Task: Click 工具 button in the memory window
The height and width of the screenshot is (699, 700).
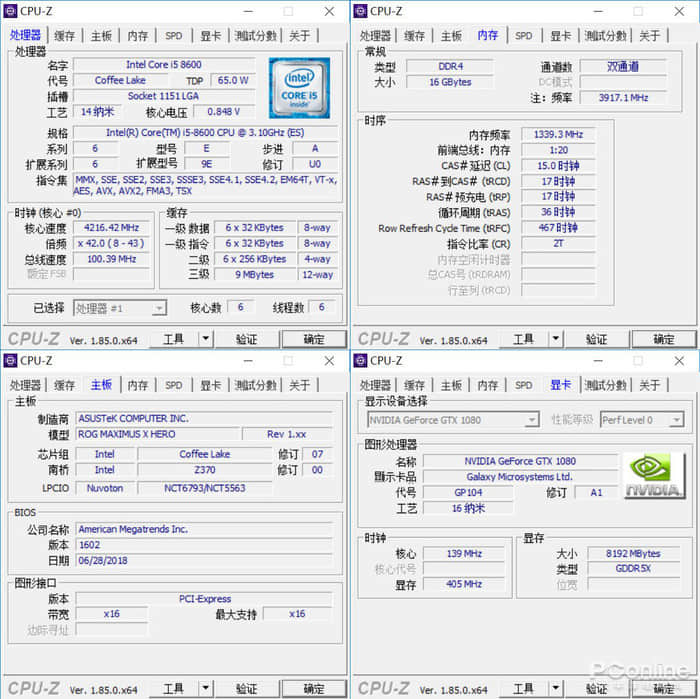Action: 524,339
